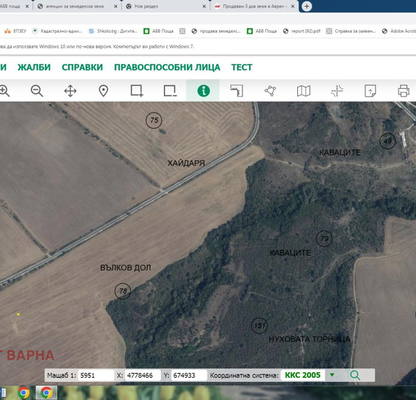This screenshot has width=416, height=400.
Task: Click the location pin marker tool
Action: pyautogui.click(x=103, y=91)
